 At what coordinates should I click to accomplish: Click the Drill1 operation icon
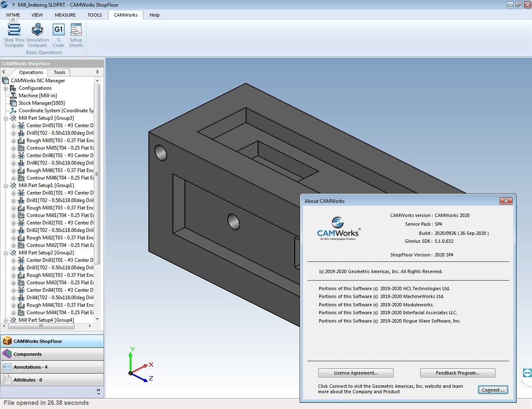(x=21, y=200)
